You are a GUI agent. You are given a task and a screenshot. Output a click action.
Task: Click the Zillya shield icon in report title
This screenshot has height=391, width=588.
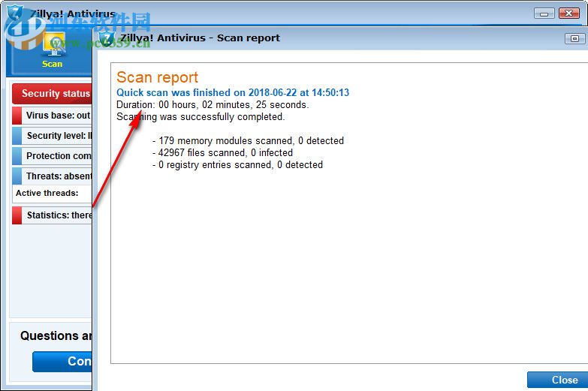pyautogui.click(x=107, y=38)
